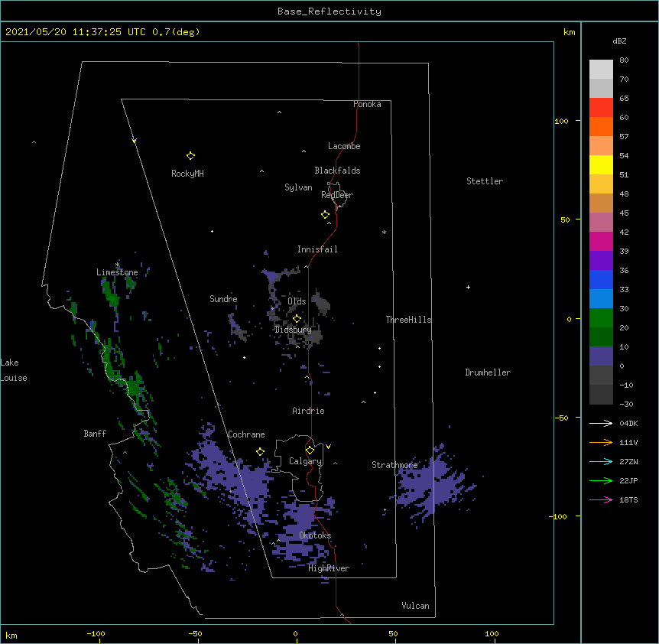Click the 18TS legend label
The height and width of the screenshot is (644, 659).
628,499
